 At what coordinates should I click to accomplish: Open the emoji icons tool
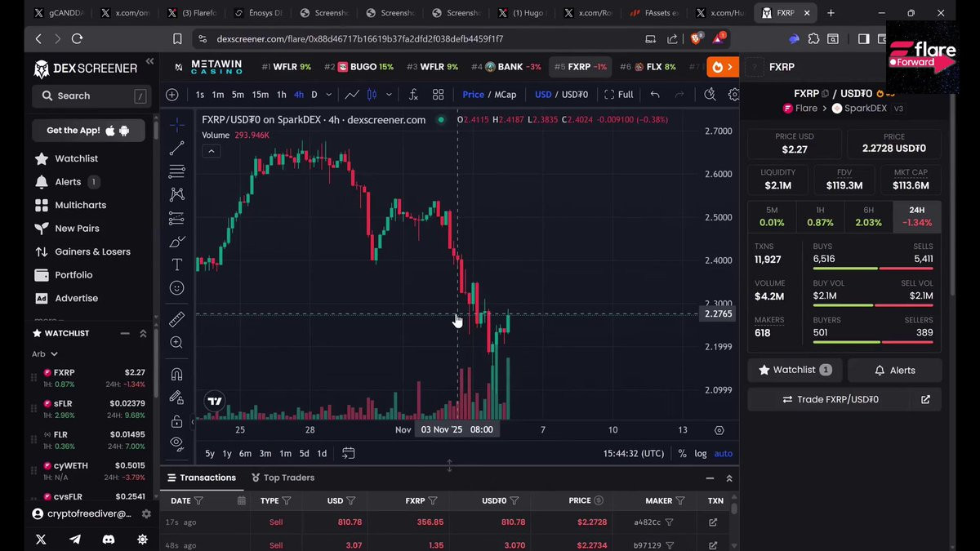pyautogui.click(x=176, y=288)
